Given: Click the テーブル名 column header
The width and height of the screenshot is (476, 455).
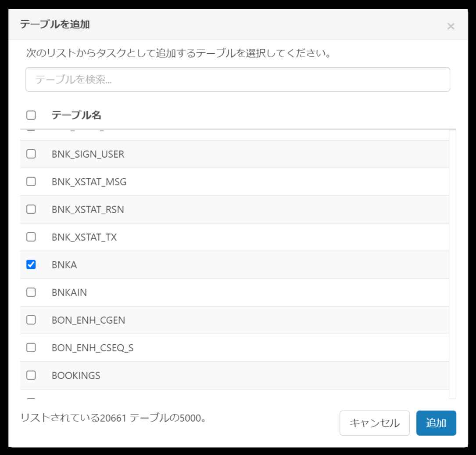Looking at the screenshot, I should [x=76, y=115].
